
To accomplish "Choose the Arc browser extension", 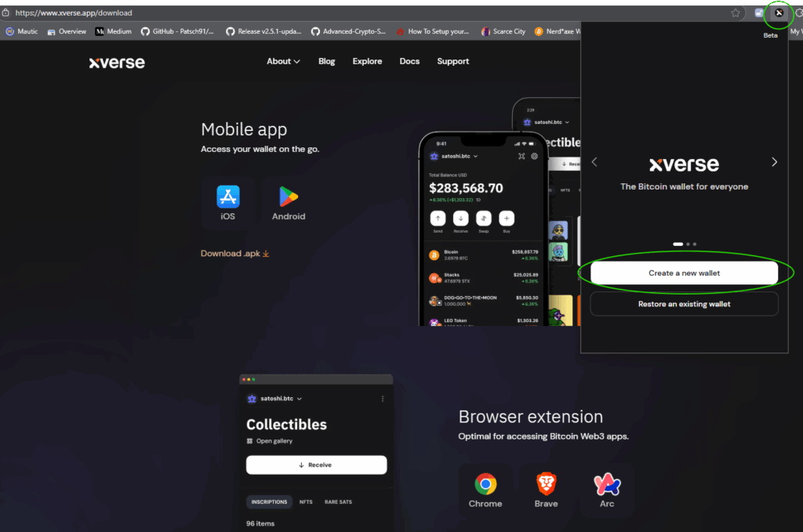I will tap(607, 490).
